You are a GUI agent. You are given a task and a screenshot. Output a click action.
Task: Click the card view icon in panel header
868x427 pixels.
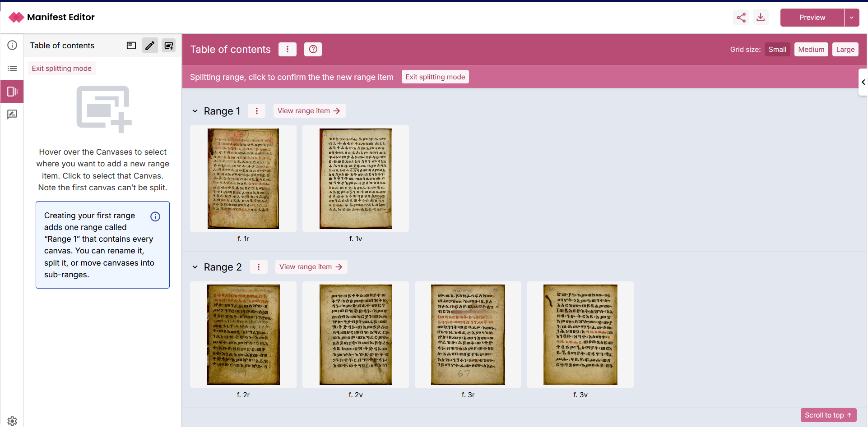pos(131,46)
